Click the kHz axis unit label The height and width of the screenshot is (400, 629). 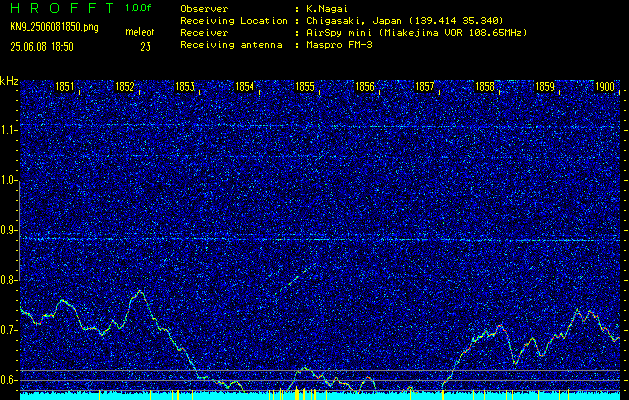(9, 81)
